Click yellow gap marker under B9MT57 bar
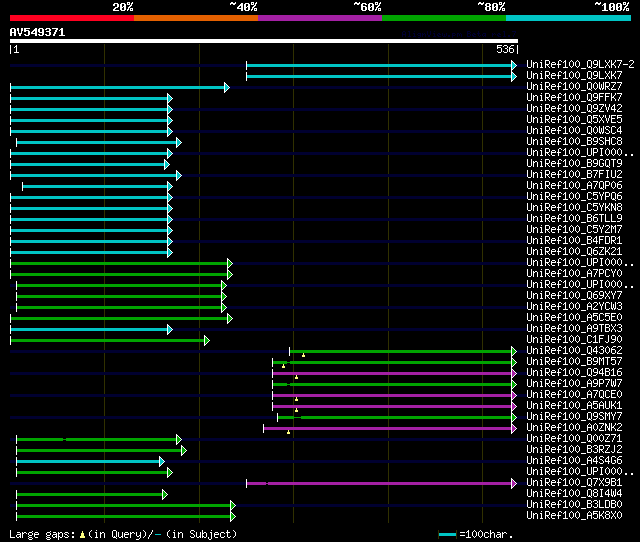Viewport: 640px width, 542px height. coord(283,366)
